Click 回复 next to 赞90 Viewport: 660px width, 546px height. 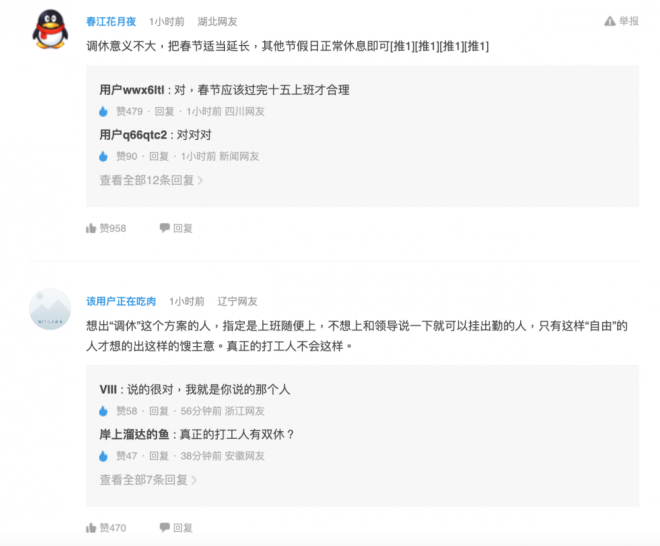click(159, 157)
